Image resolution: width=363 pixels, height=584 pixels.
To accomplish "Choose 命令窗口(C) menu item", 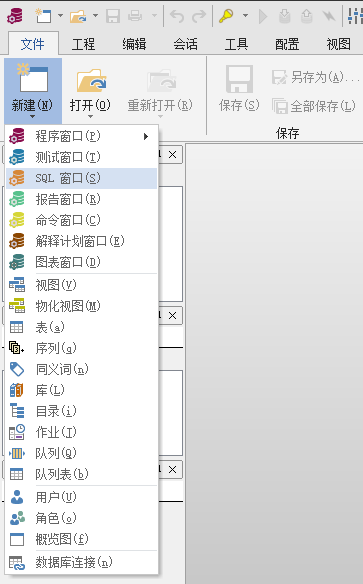I will [x=81, y=220].
